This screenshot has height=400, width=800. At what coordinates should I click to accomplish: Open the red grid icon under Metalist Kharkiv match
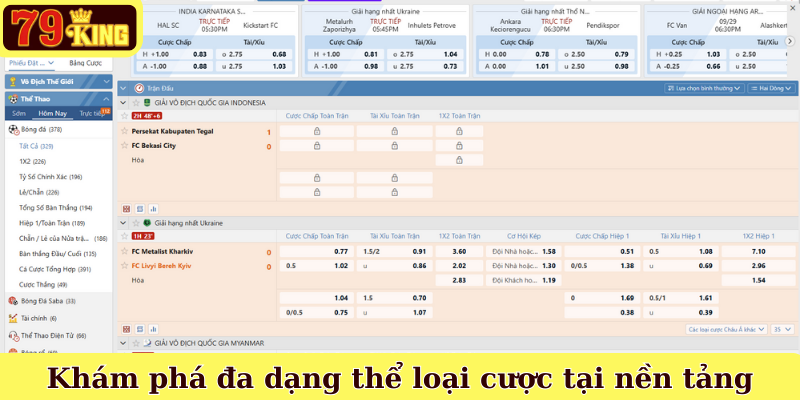[127, 329]
